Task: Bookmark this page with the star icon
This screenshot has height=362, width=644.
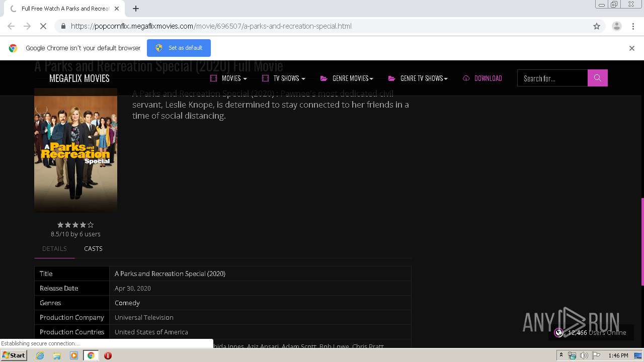Action: 597,26
